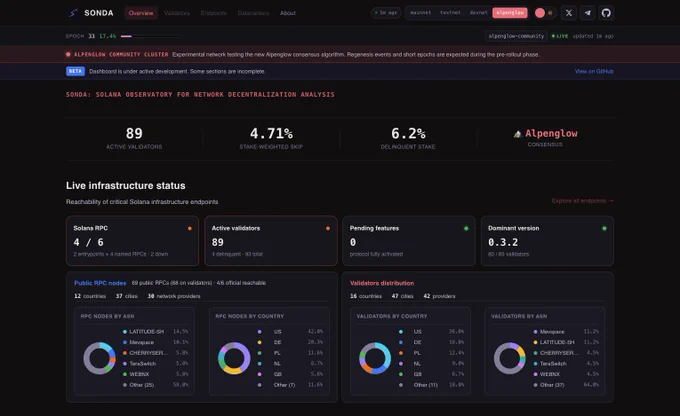Open the Dominant version status card

coord(547,241)
